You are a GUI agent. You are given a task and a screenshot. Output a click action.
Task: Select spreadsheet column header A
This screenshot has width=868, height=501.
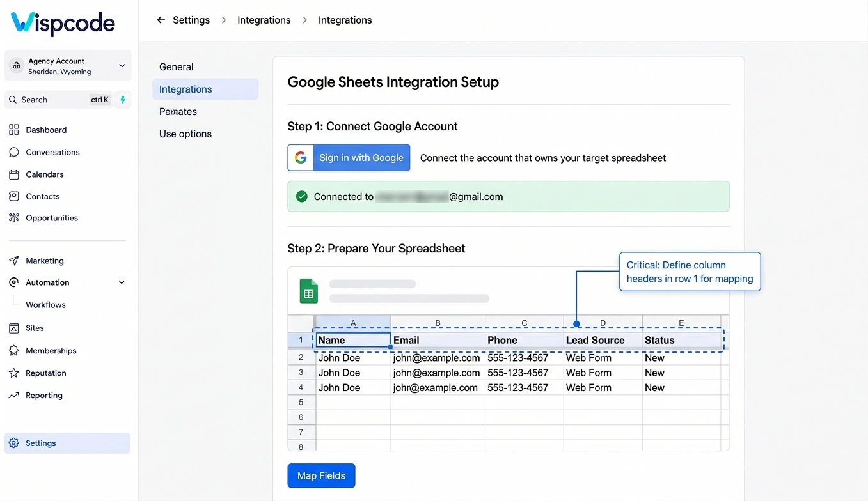(353, 323)
